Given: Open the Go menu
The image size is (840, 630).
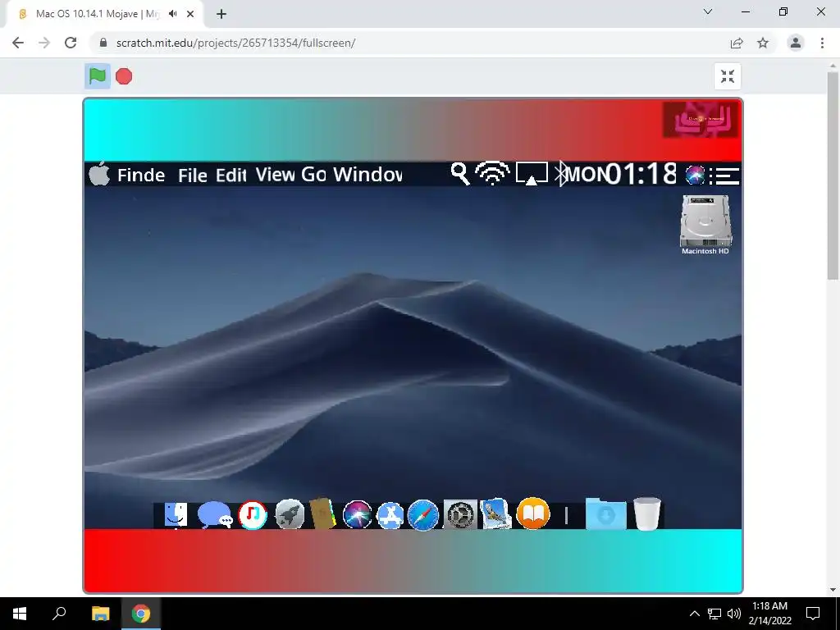Looking at the screenshot, I should pyautogui.click(x=313, y=175).
